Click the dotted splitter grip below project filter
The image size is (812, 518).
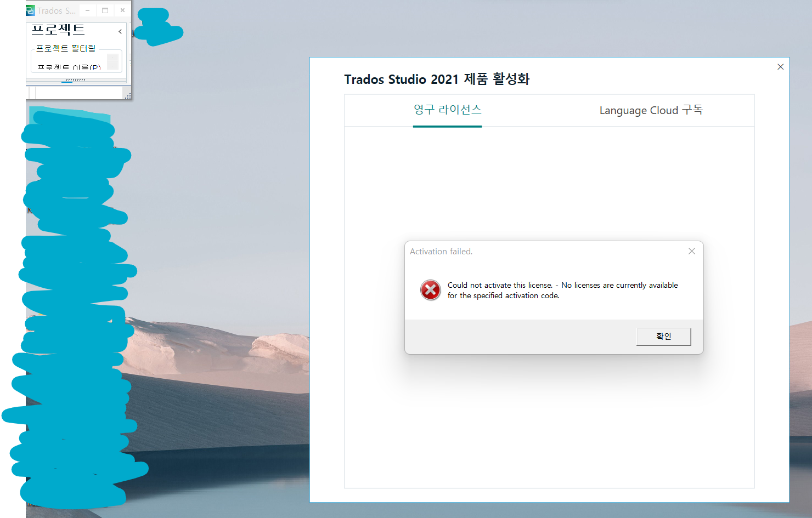[75, 80]
